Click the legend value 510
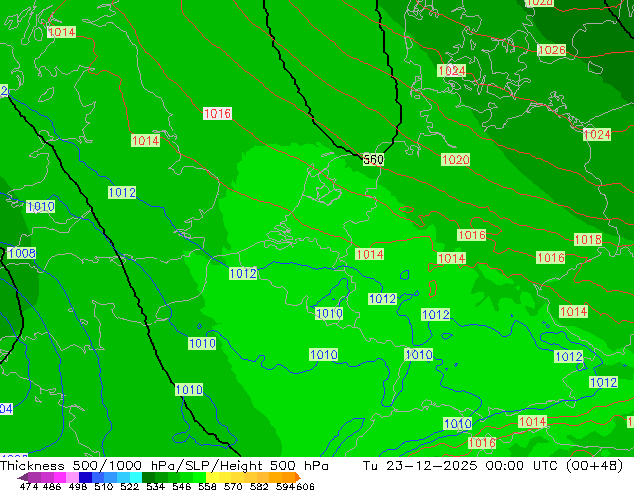This screenshot has width=634, height=490. [104, 486]
